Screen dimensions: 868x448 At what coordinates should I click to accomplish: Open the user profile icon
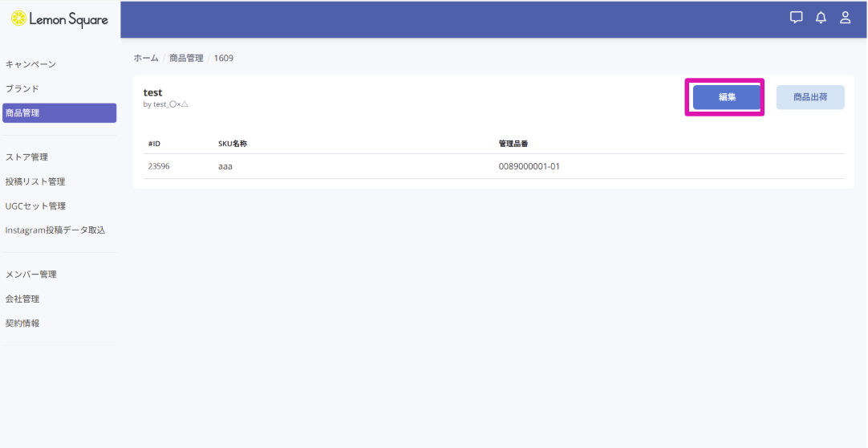point(845,18)
